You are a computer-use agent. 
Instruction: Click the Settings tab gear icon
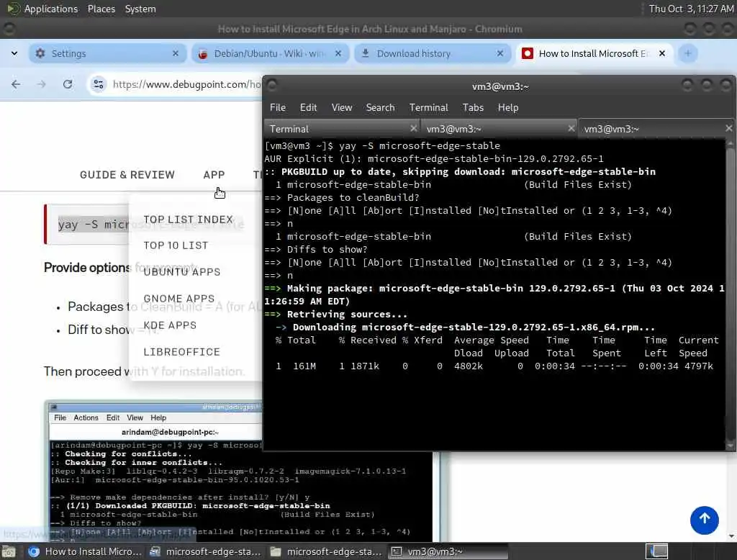[40, 53]
